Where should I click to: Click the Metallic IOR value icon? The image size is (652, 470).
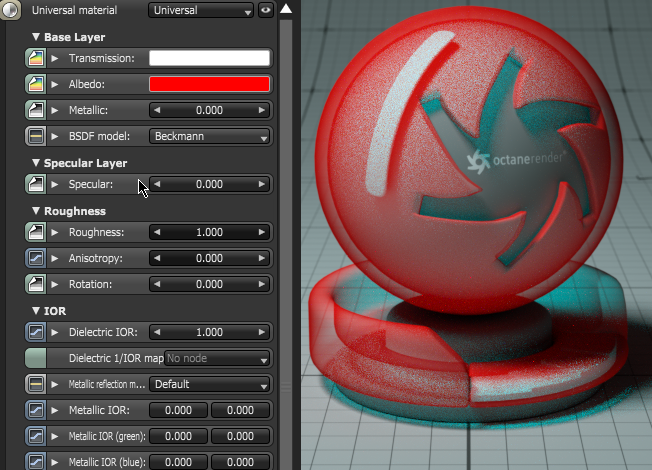36,410
